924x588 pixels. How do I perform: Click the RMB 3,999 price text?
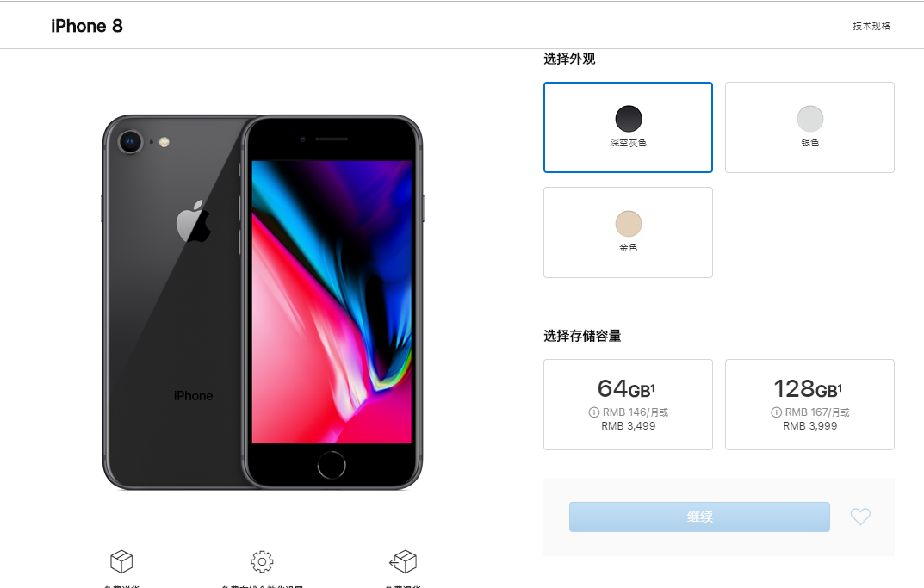coord(809,426)
